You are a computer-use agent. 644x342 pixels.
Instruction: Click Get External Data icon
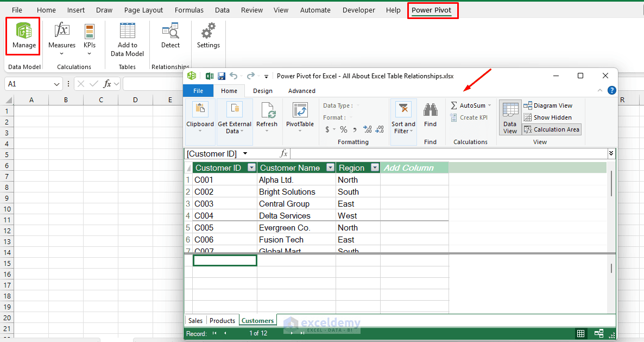coord(235,110)
